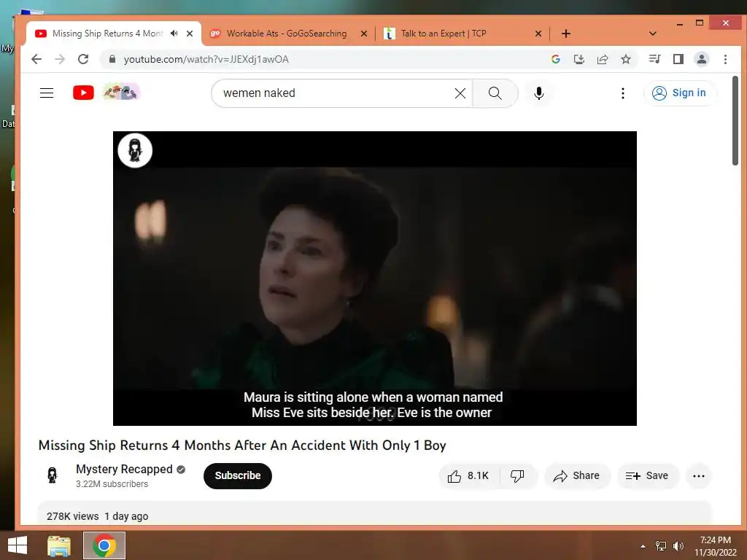Click the YouTube doodle beside the logo
The height and width of the screenshot is (560, 747).
point(122,91)
